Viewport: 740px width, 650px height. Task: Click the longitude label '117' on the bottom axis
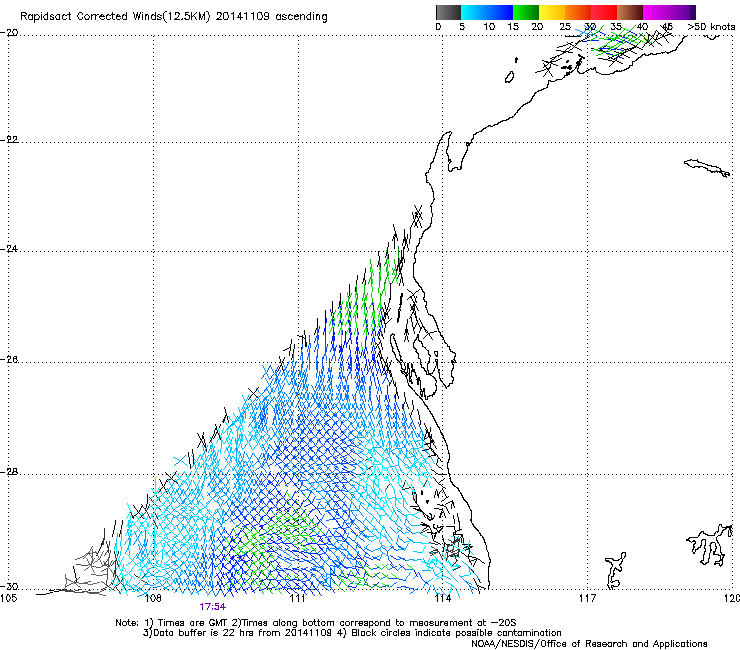point(588,599)
